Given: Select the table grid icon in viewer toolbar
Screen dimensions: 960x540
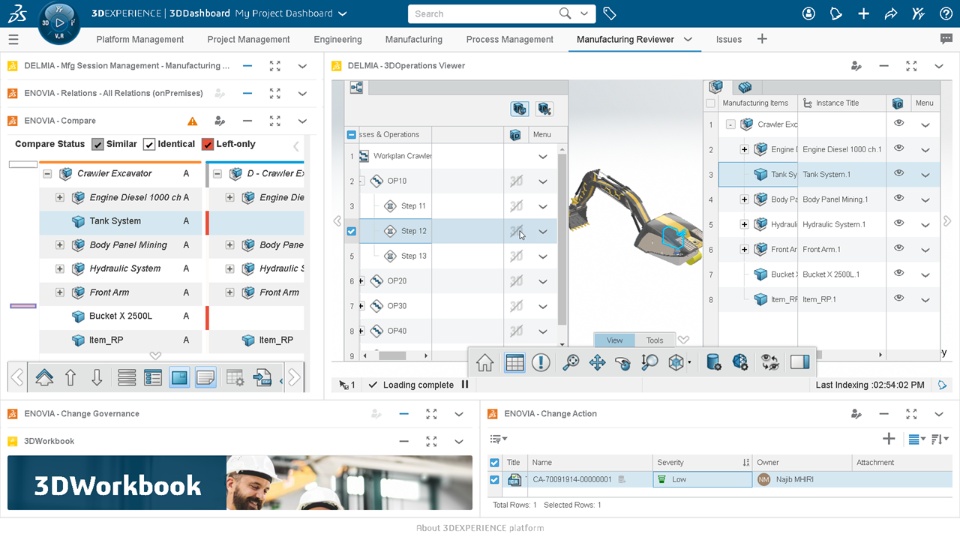Looking at the screenshot, I should point(514,362).
